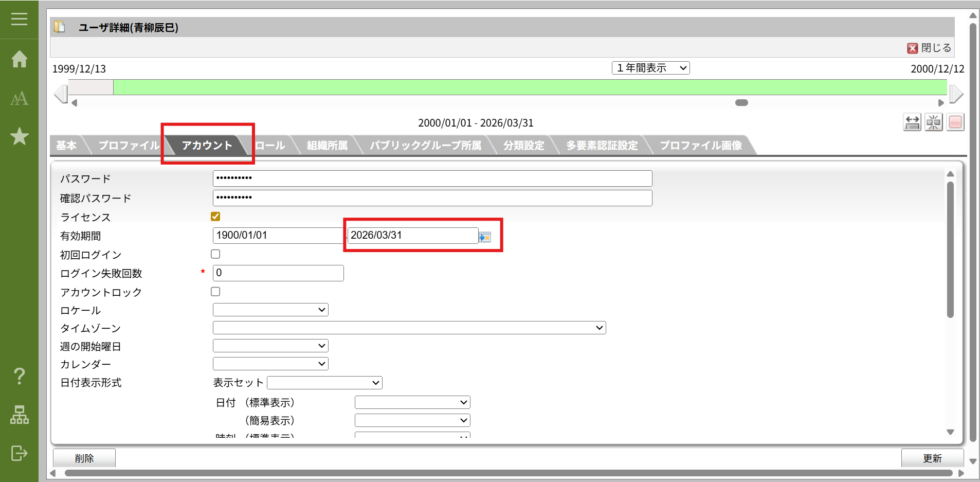Open help with the question mark icon
This screenshot has height=482, width=980.
tap(19, 376)
